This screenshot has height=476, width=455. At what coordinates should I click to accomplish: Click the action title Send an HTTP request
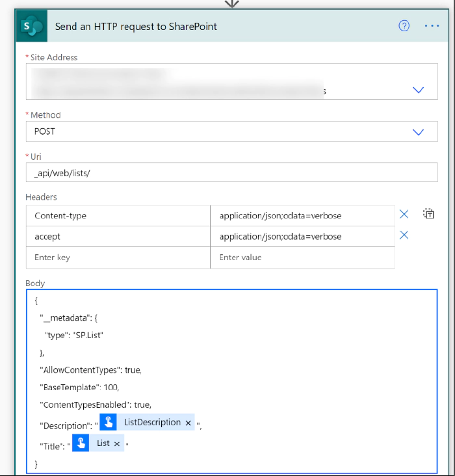pos(136,27)
